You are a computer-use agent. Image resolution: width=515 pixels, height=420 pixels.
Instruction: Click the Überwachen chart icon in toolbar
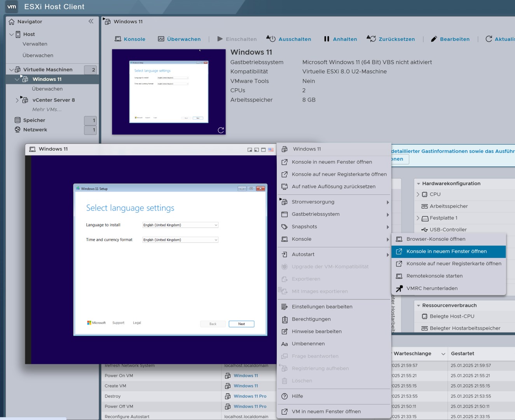[161, 39]
